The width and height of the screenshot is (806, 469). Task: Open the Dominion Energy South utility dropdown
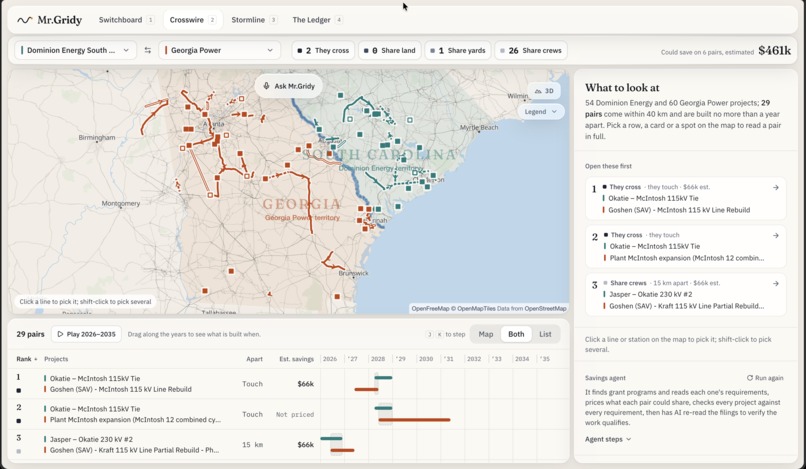(x=75, y=50)
